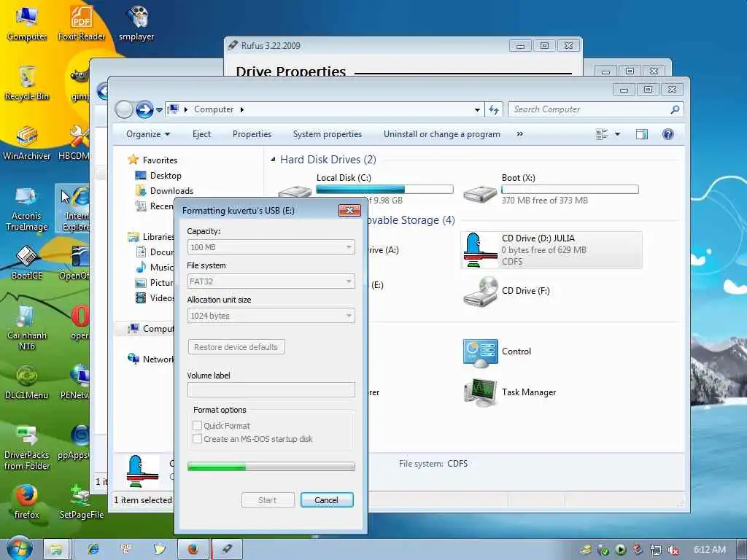Launch the BootICE desktop icon

click(27, 262)
